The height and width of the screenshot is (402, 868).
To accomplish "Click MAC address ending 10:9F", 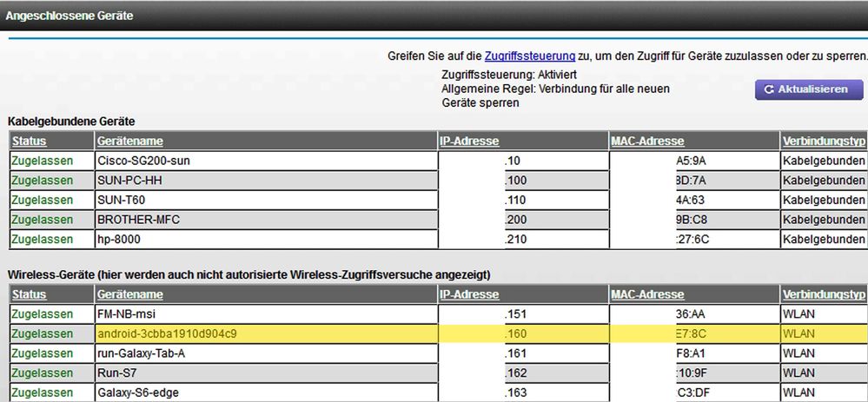I will tap(691, 372).
